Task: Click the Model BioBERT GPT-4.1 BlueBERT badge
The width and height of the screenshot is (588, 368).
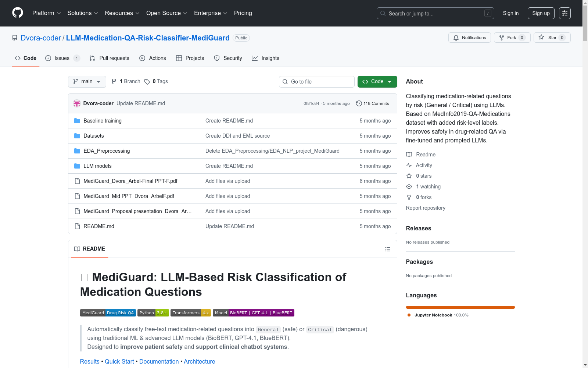Action: click(x=254, y=313)
